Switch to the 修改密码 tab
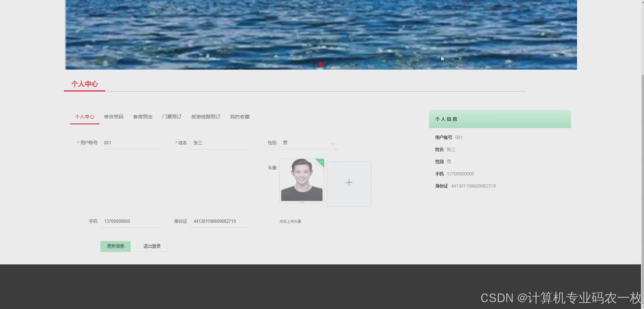 [114, 116]
